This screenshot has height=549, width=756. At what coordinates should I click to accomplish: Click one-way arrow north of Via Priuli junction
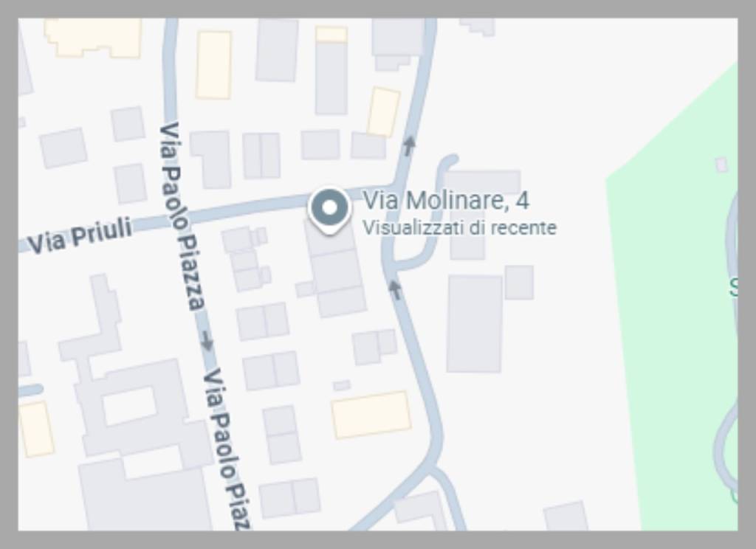409,145
